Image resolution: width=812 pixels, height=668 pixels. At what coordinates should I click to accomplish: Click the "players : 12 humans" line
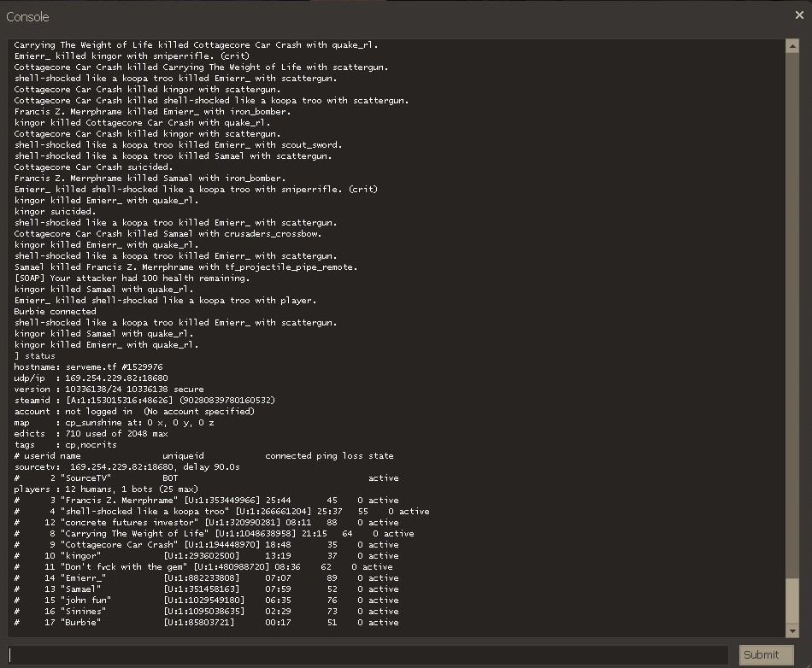click(x=106, y=489)
